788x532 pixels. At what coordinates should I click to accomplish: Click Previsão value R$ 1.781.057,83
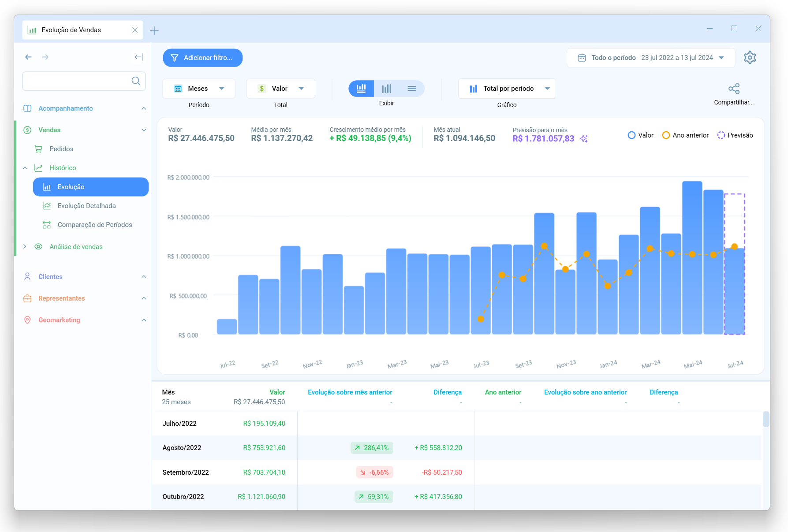(543, 139)
